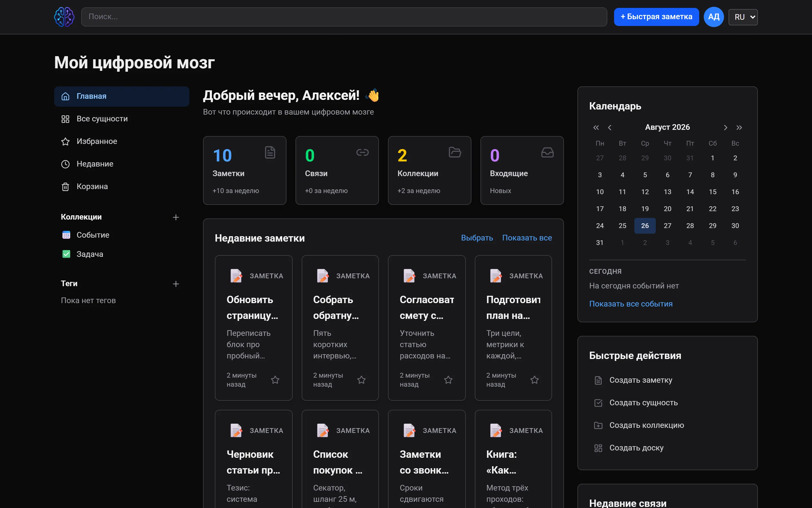
Task: Go to Избранное in sidebar
Action: pos(122,141)
